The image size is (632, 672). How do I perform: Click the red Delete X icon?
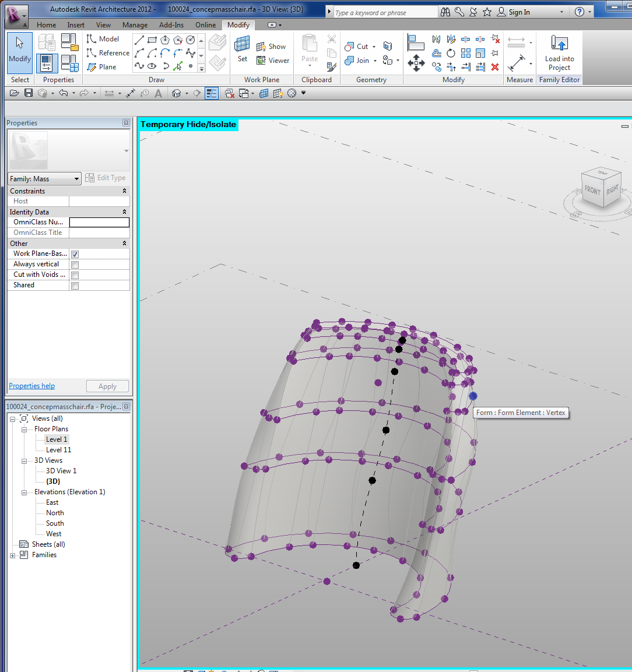(495, 67)
